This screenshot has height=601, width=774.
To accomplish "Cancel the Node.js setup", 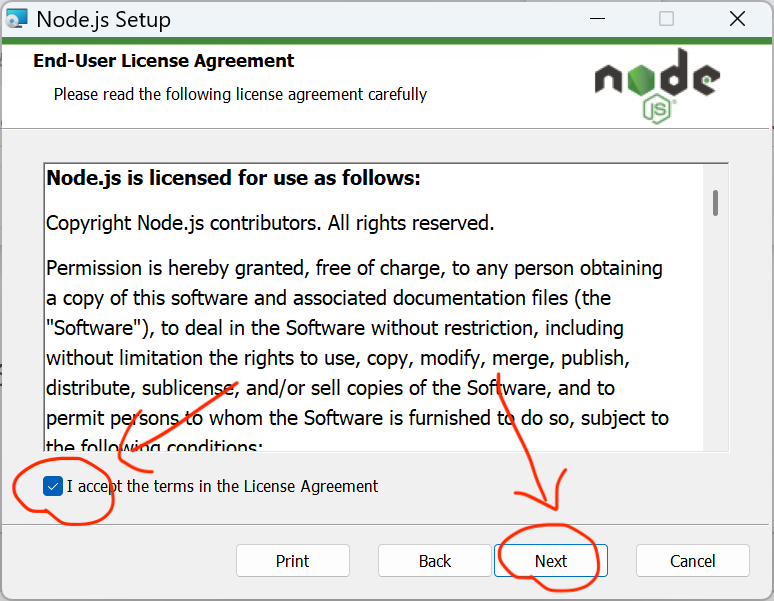I will 692,561.
